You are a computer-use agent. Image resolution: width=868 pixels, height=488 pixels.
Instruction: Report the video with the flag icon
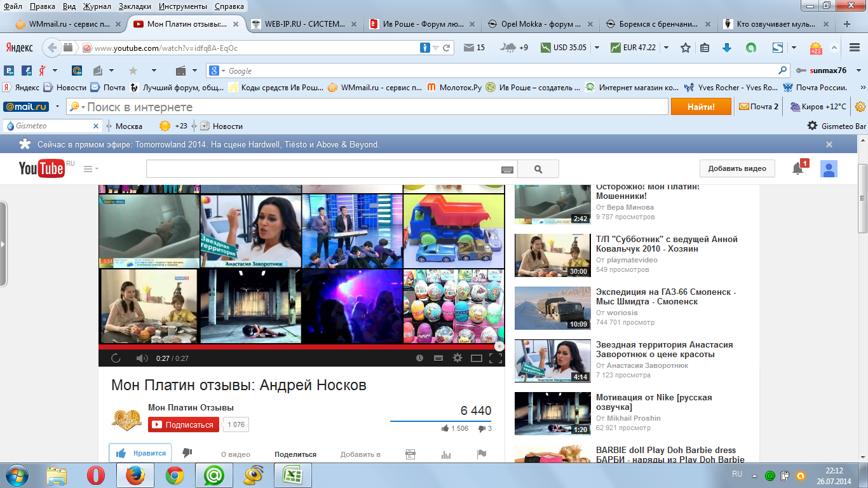[481, 454]
